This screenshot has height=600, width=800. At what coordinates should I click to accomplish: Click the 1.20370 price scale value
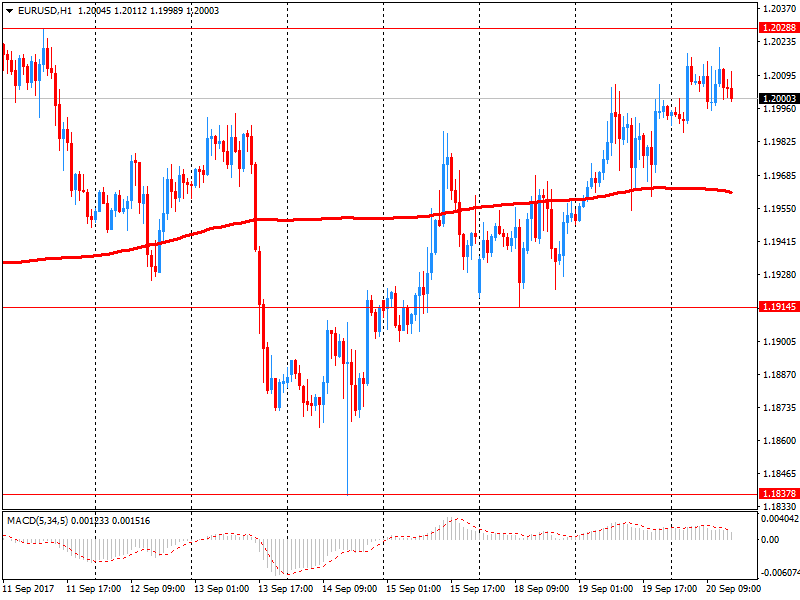(x=779, y=8)
